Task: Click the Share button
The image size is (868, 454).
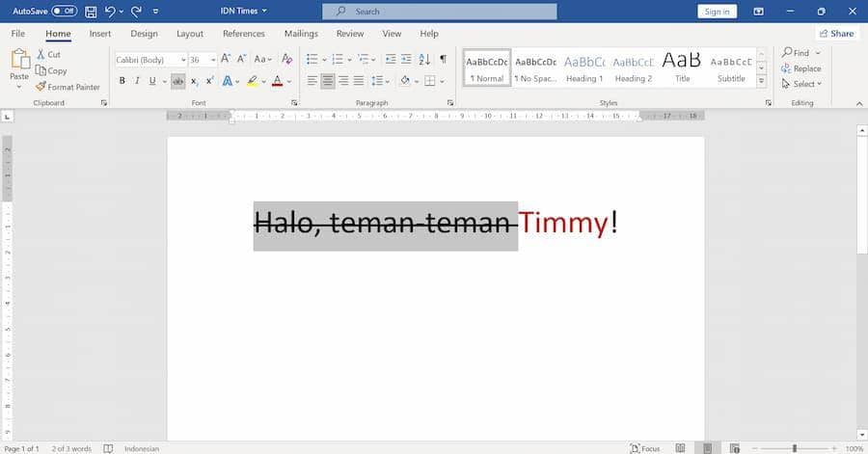Action: click(836, 34)
